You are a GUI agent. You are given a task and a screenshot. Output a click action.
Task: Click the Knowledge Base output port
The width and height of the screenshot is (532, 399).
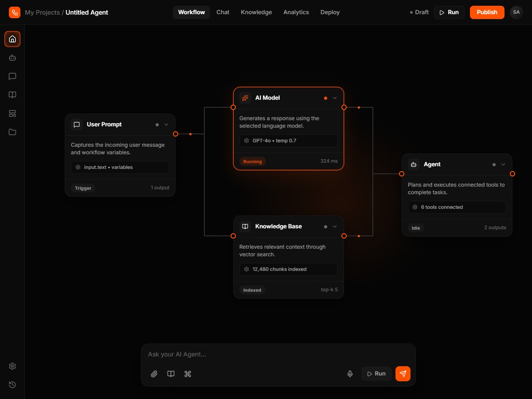tap(344, 236)
